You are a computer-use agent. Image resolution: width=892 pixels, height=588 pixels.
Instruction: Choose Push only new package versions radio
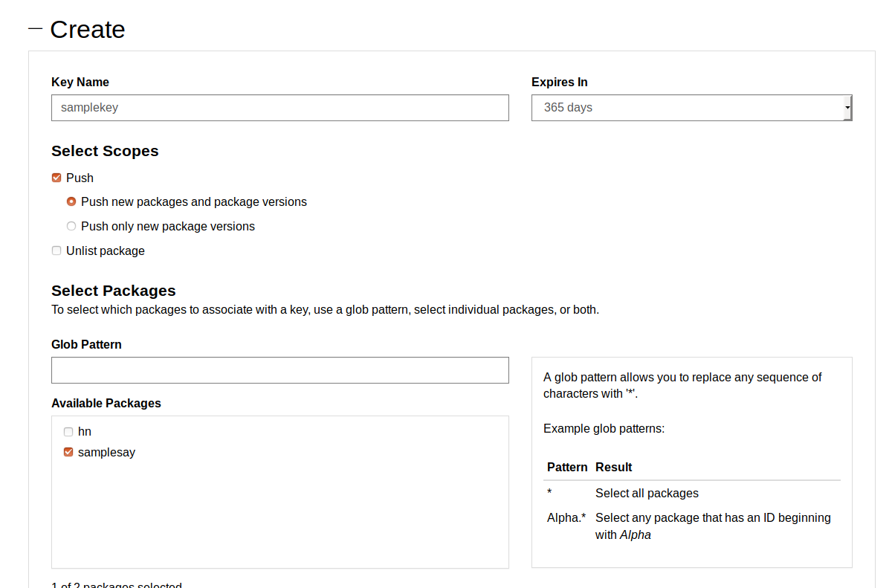tap(71, 226)
